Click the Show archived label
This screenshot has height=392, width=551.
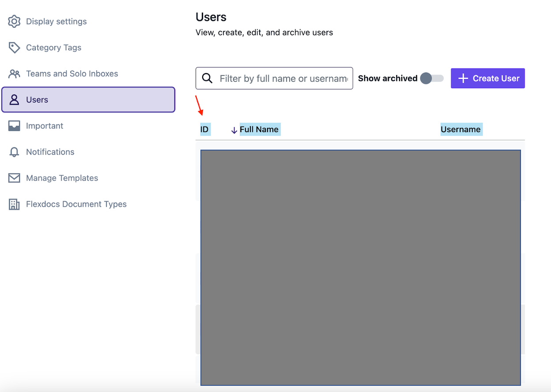point(388,78)
